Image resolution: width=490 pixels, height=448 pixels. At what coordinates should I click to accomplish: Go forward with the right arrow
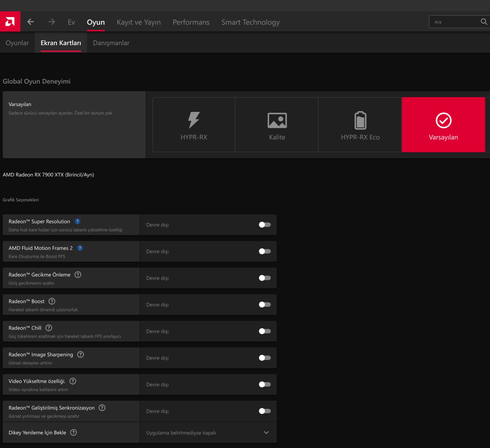click(52, 22)
